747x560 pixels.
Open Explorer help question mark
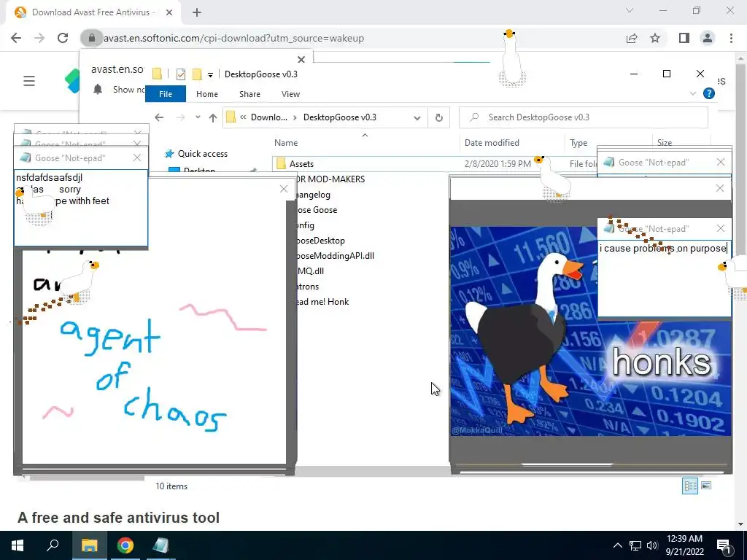709,93
